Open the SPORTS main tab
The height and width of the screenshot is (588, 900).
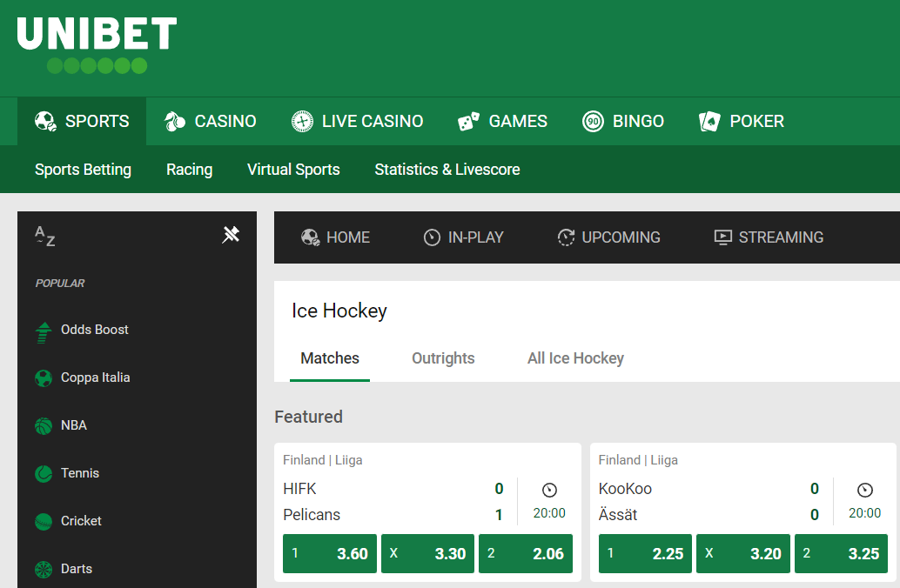(82, 121)
